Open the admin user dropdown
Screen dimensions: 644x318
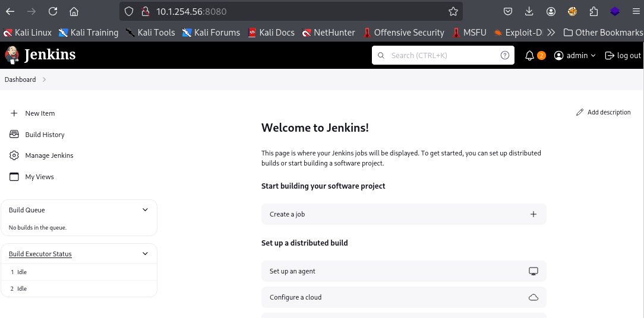574,55
